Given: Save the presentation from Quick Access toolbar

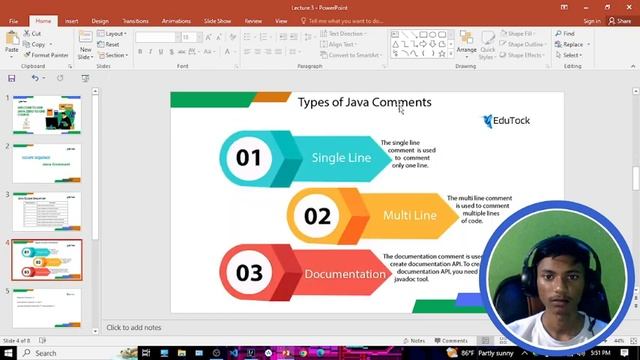Looking at the screenshot, I should [11, 78].
